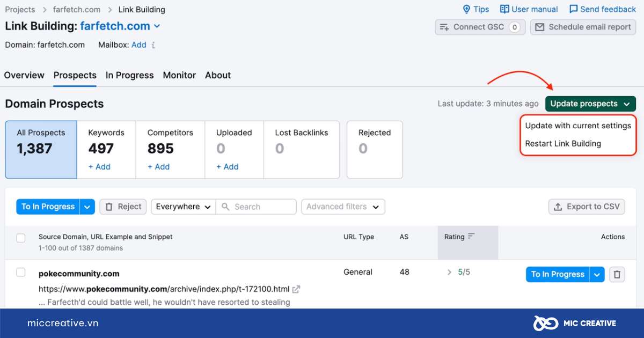
Task: Open the Everywhere search scope dropdown
Action: coord(183,207)
